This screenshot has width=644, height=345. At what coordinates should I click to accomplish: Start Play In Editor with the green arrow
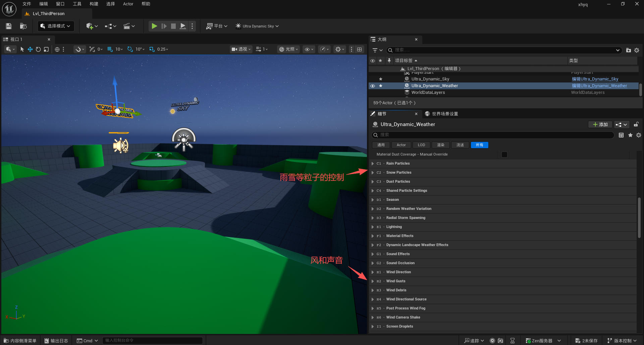(x=154, y=26)
